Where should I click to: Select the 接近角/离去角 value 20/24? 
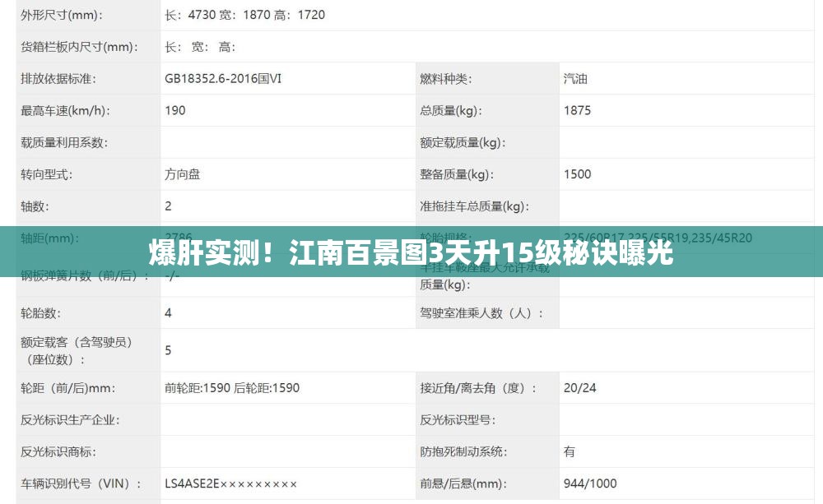click(x=576, y=388)
